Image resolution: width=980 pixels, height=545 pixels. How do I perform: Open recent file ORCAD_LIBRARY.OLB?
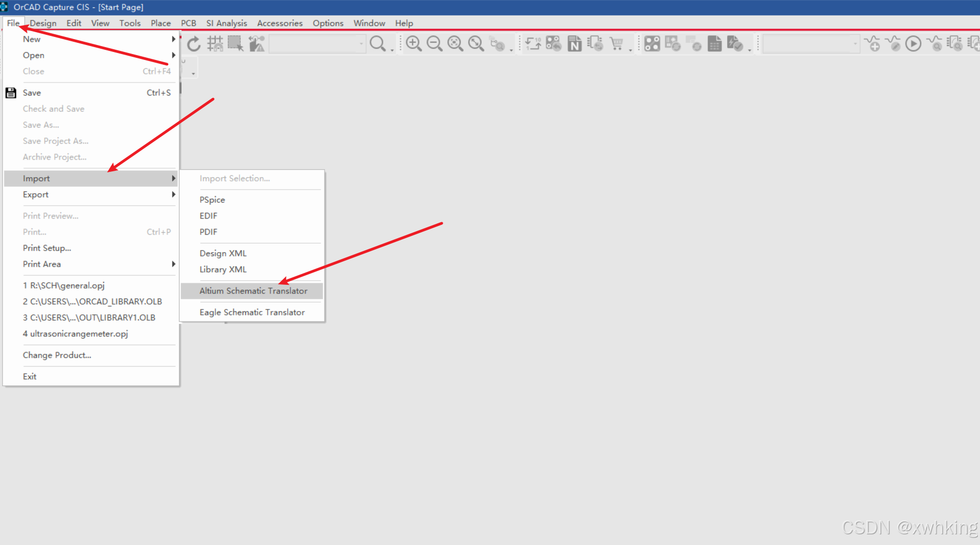(91, 301)
